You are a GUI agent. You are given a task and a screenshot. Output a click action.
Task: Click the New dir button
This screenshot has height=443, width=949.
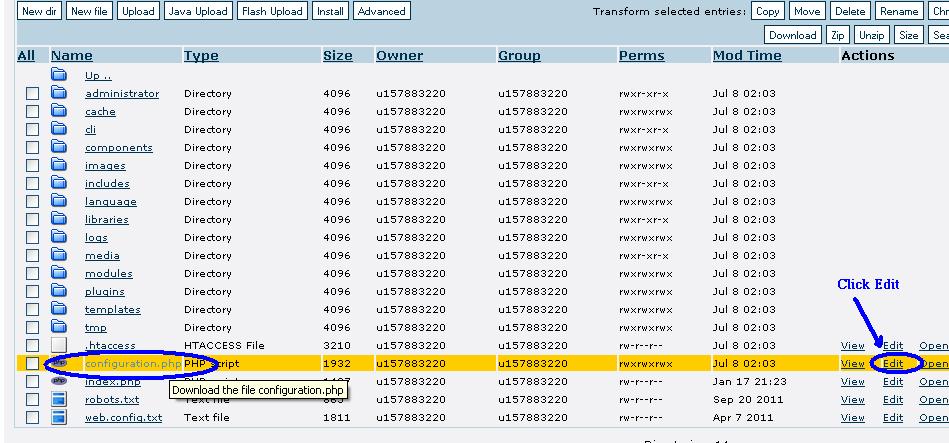coord(39,11)
